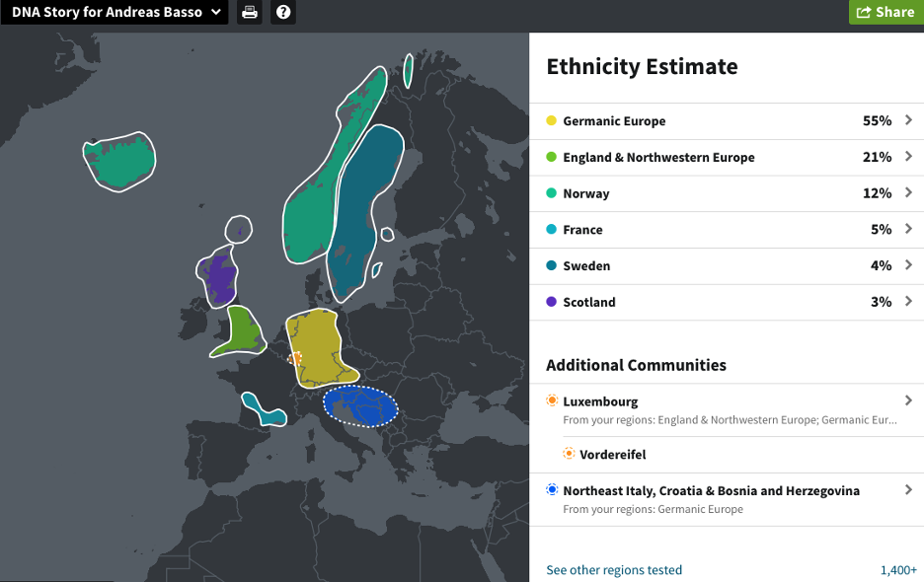This screenshot has width=924, height=582.
Task: Select the France label
Action: [x=582, y=230]
